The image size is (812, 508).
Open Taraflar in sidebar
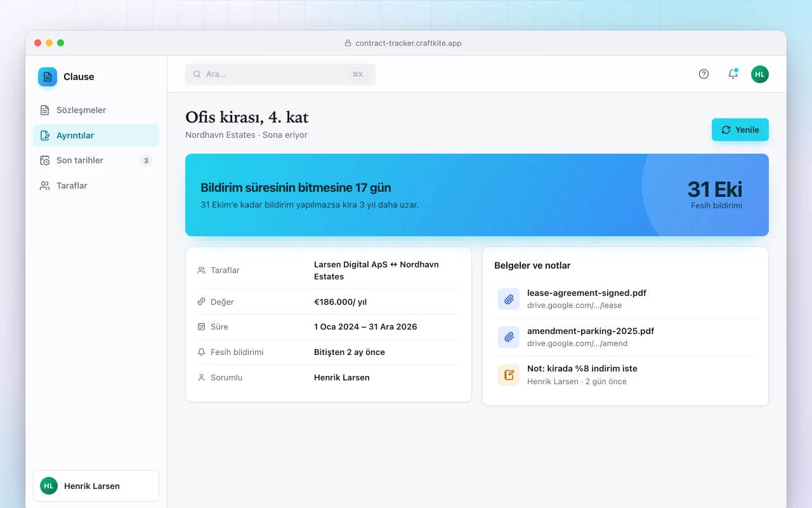click(96, 186)
